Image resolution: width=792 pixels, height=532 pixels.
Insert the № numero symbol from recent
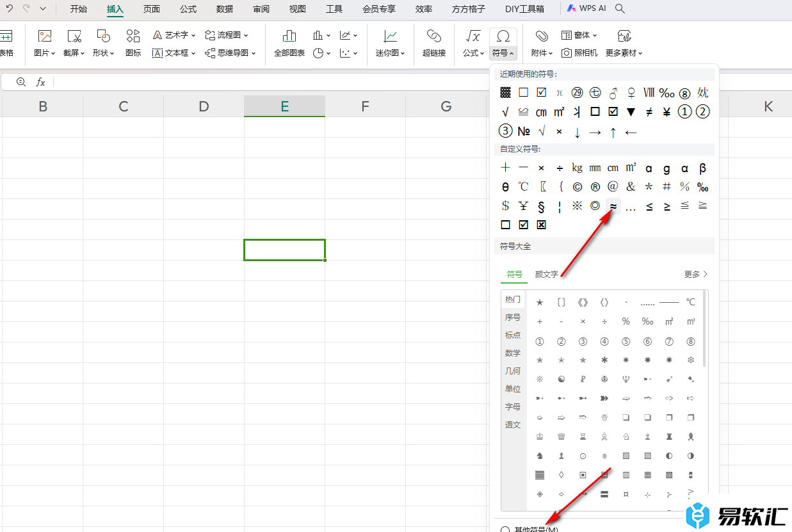pos(524,131)
